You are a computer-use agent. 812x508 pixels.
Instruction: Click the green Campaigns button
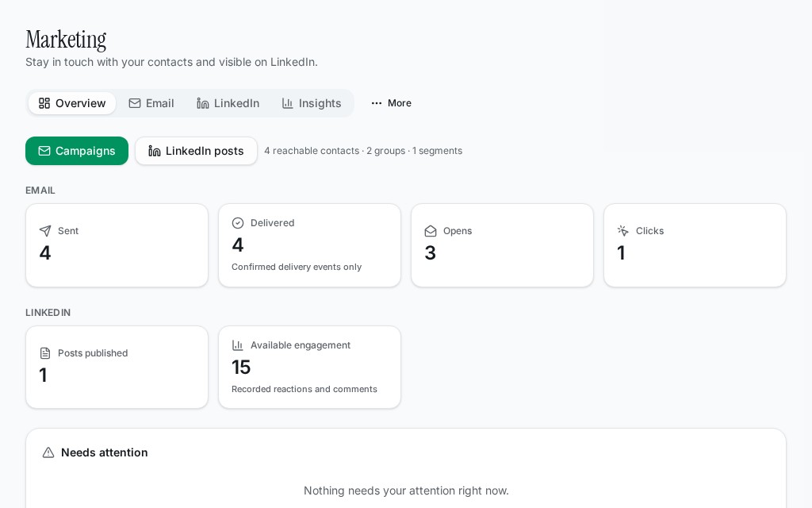(77, 151)
